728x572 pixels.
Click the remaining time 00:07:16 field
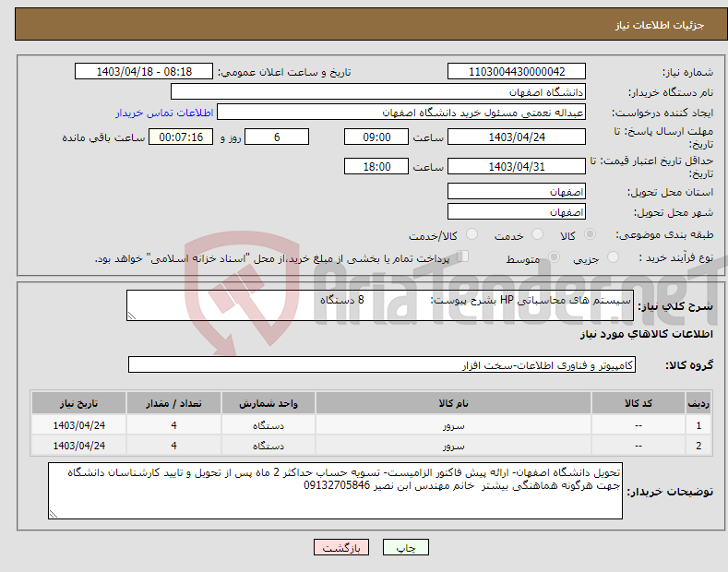[181, 137]
